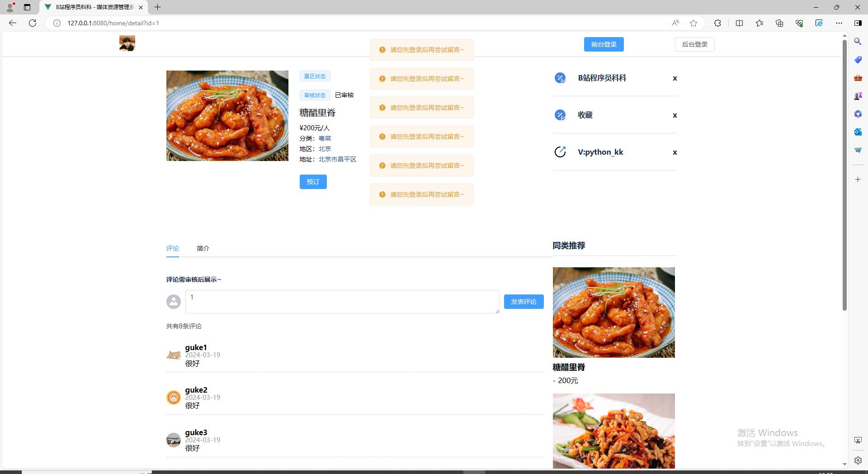Open the 粤菜 category link
The width and height of the screenshot is (868, 474).
pos(325,138)
